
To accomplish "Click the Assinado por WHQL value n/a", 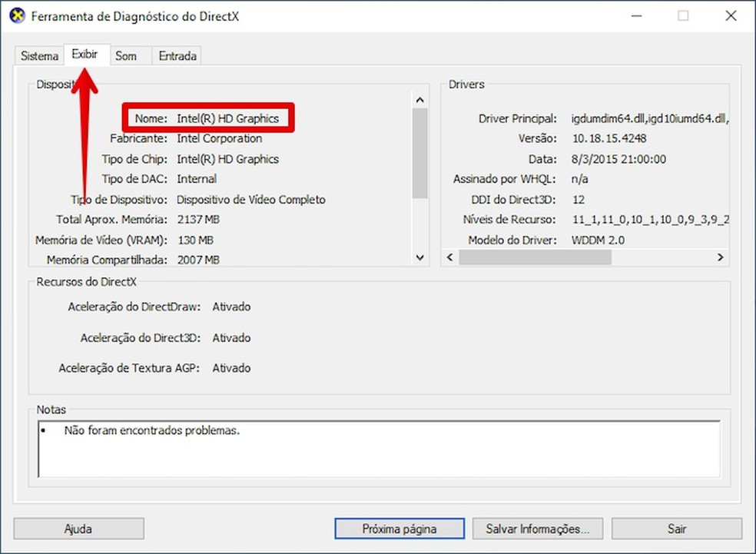I will (x=579, y=179).
